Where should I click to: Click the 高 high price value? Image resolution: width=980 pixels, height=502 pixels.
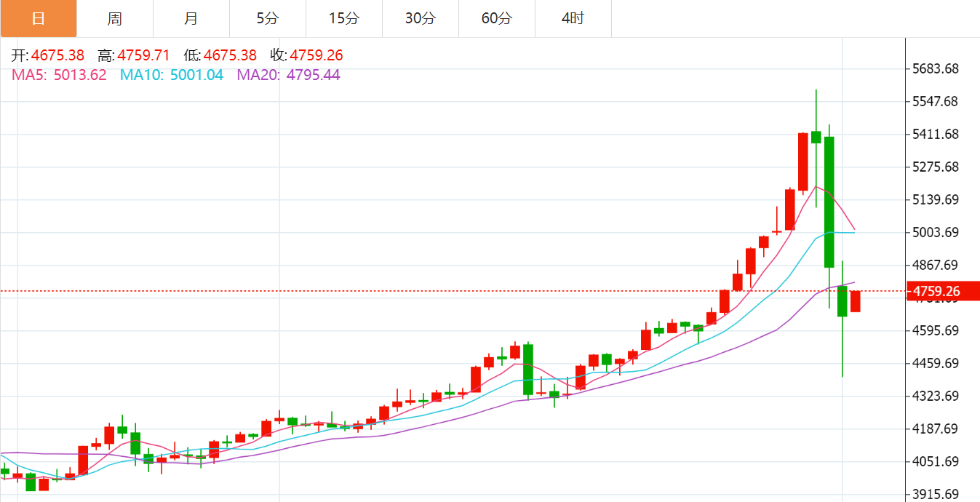tap(143, 55)
